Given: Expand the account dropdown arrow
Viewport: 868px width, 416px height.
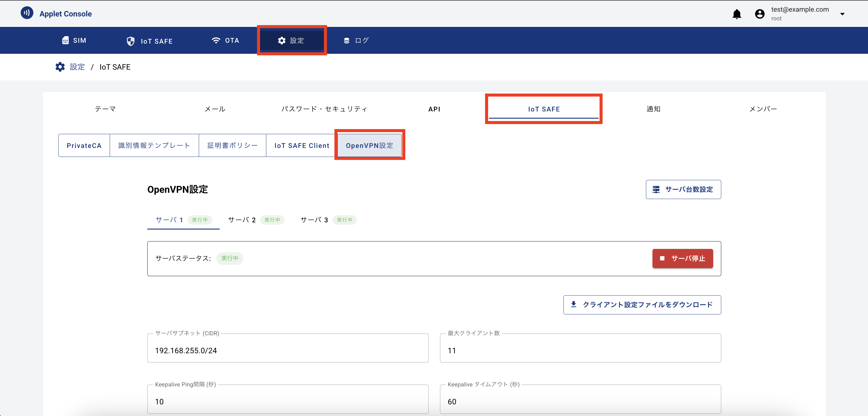Looking at the screenshot, I should [x=842, y=14].
